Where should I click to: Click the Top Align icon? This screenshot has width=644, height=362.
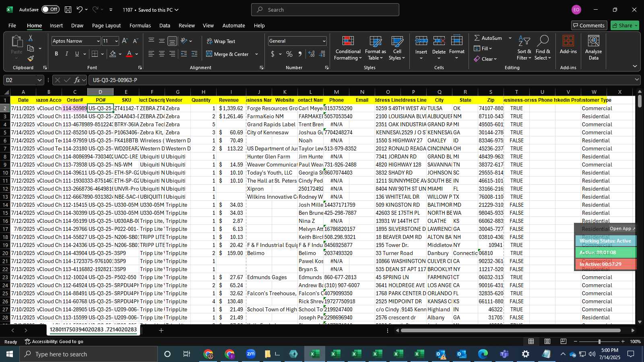tap(151, 41)
